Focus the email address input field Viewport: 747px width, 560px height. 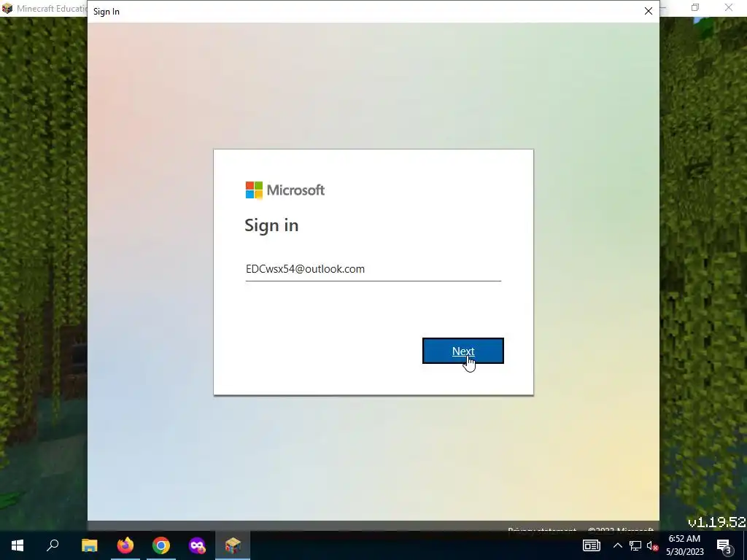(373, 269)
